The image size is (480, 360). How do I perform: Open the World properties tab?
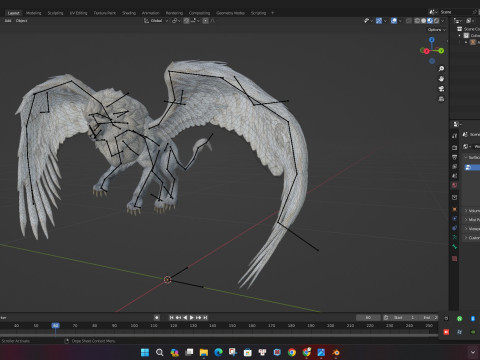coord(455,185)
